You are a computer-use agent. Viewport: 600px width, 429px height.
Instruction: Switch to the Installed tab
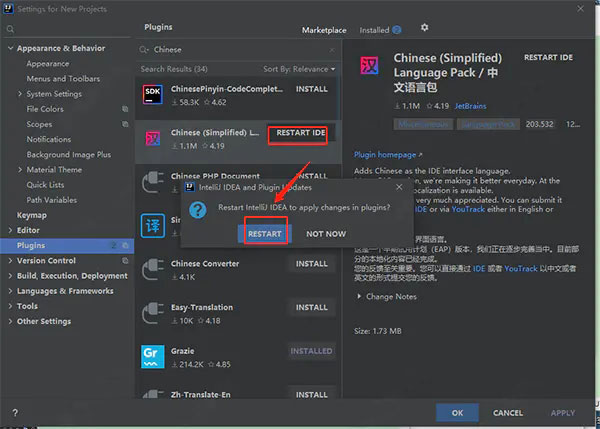[380, 30]
